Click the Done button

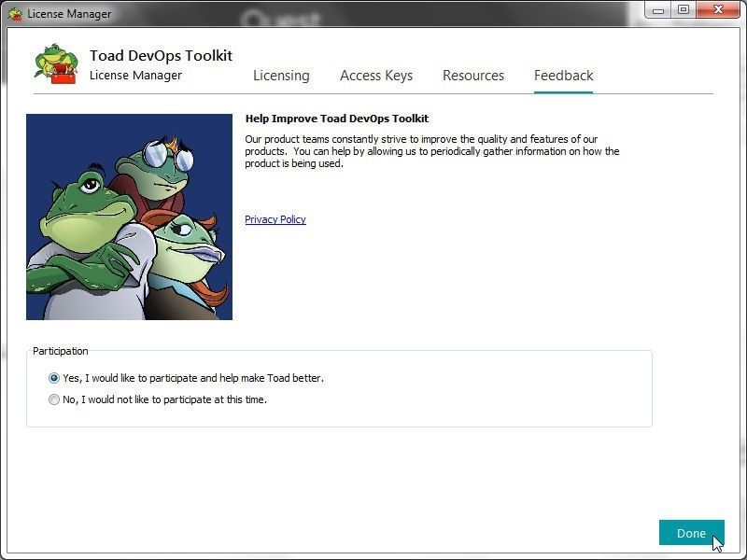pos(692,533)
